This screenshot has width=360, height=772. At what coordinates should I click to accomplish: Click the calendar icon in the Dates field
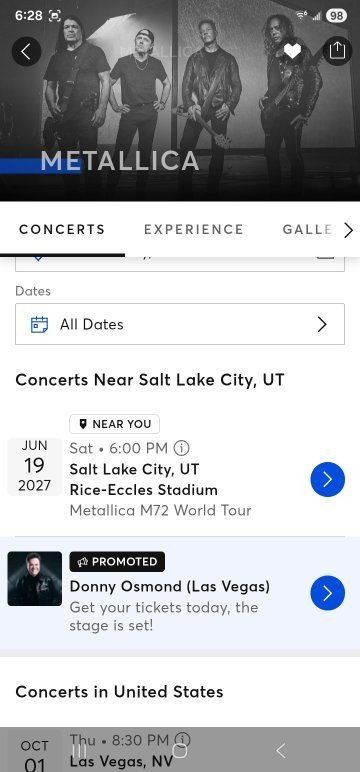39,324
